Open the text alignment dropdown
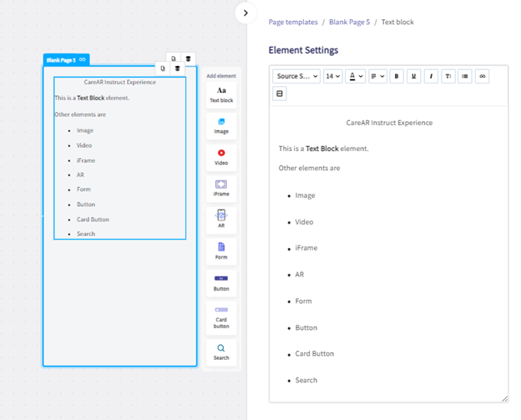 pos(377,76)
